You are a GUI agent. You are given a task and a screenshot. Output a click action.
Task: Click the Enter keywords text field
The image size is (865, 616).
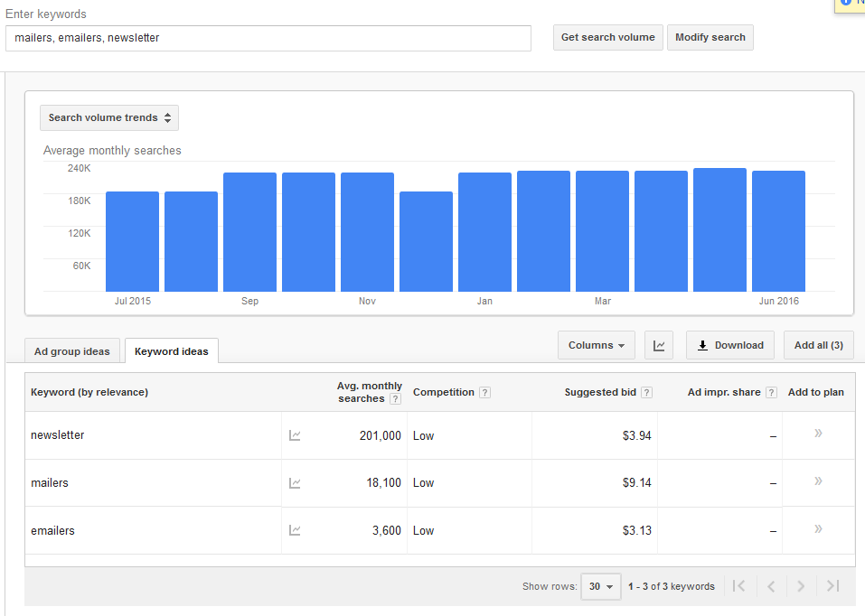[x=268, y=38]
